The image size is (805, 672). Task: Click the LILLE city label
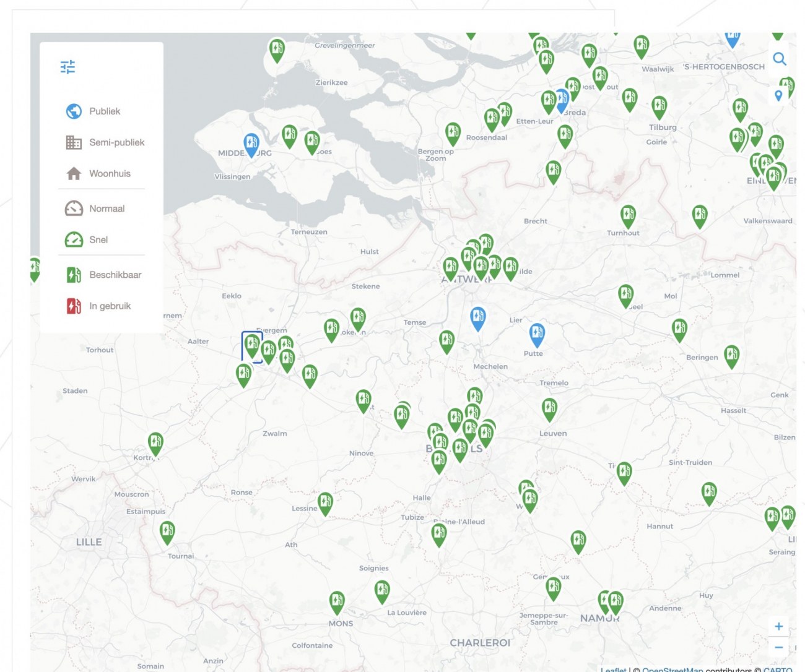89,542
